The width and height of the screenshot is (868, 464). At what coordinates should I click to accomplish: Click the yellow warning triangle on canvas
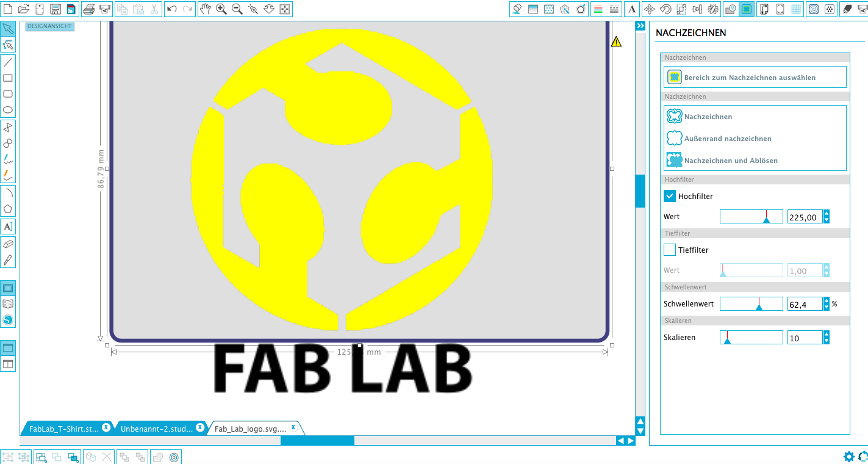point(616,42)
